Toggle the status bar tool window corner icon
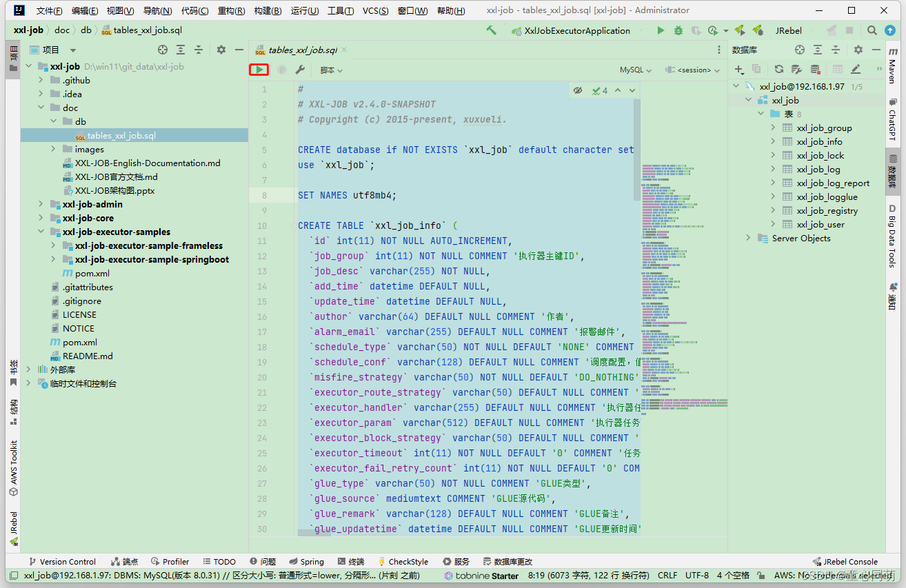The height and width of the screenshot is (588, 906). pyautogui.click(x=12, y=576)
